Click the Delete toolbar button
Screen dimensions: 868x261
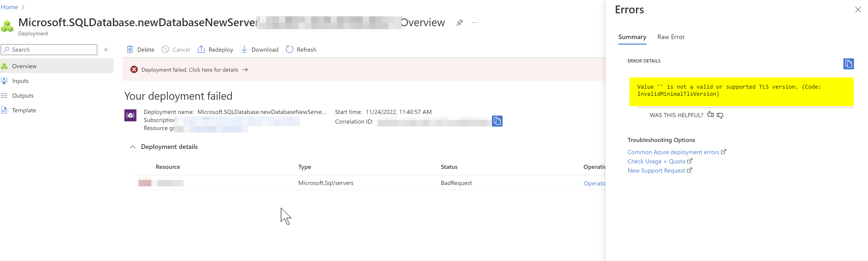[x=141, y=49]
